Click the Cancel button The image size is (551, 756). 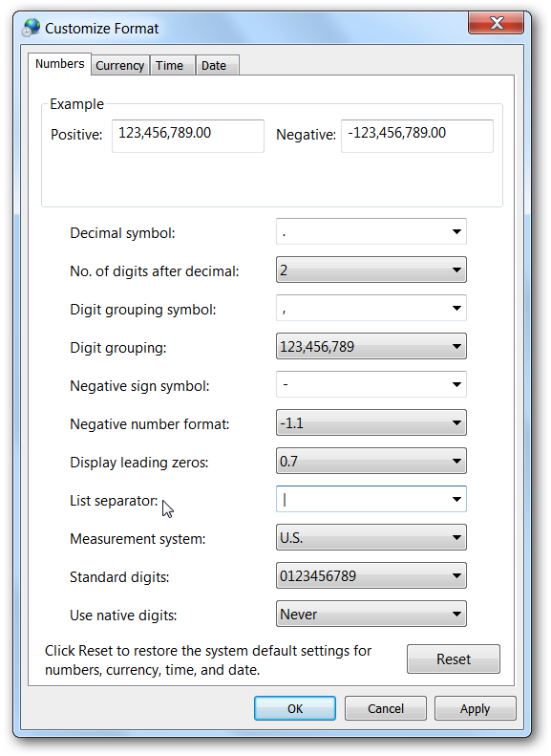(x=385, y=708)
